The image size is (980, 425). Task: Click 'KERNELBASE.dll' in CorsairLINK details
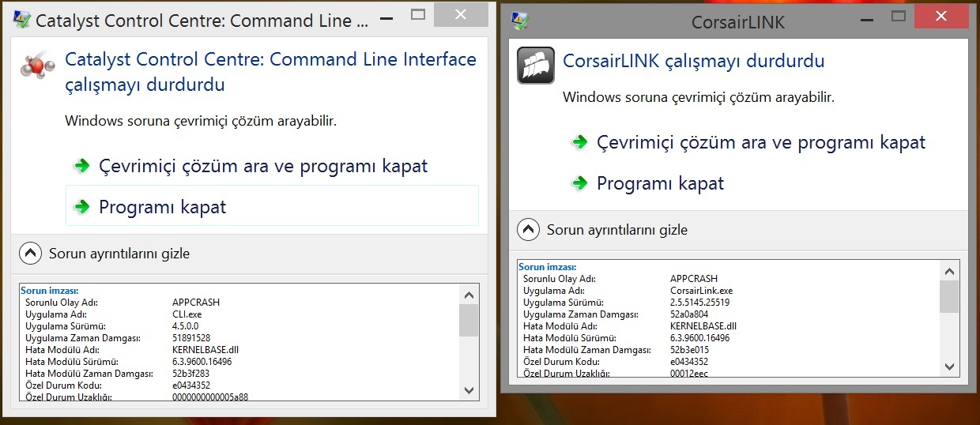[x=703, y=326]
